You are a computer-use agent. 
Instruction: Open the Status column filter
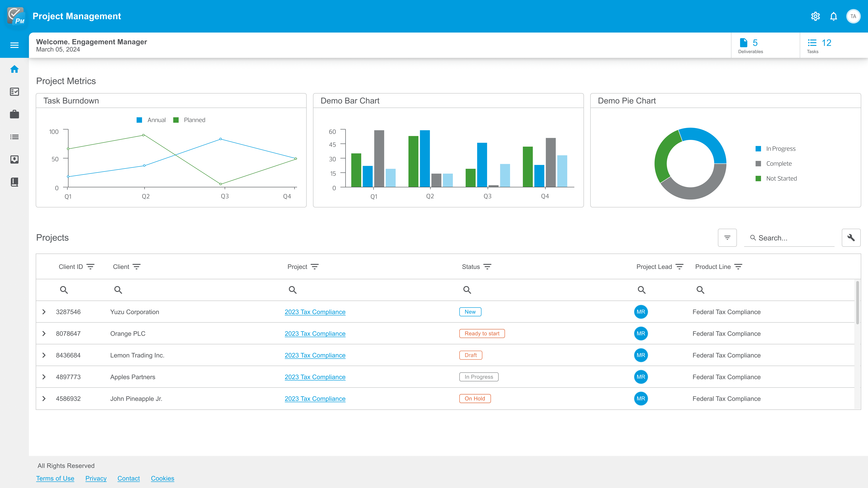point(487,267)
